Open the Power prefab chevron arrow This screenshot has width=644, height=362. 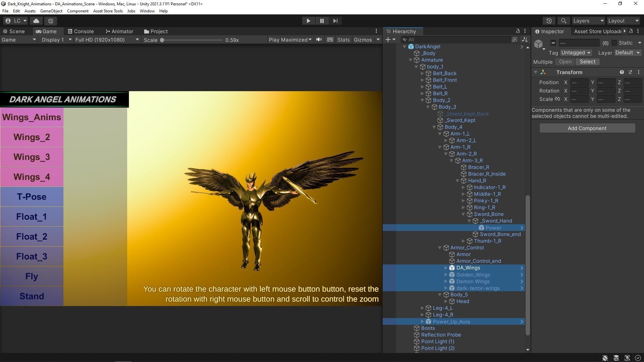click(522, 228)
